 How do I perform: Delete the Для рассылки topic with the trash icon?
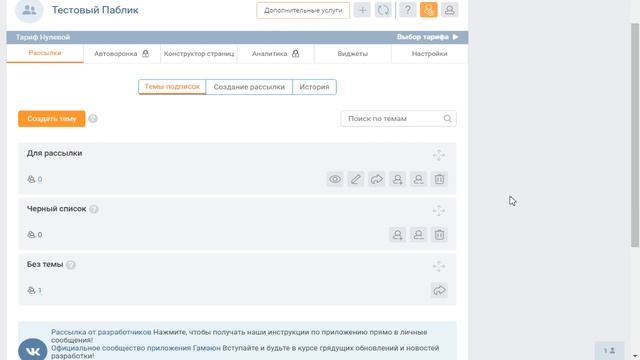[439, 179]
